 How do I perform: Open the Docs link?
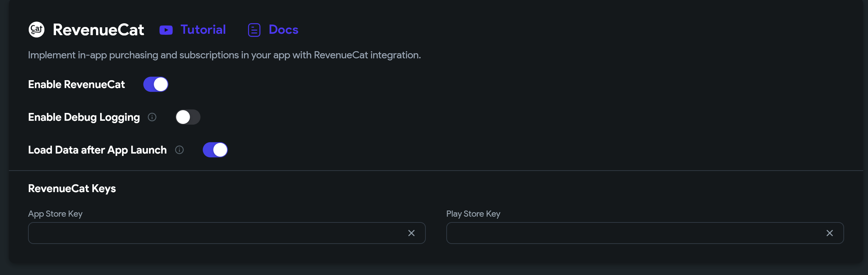283,30
